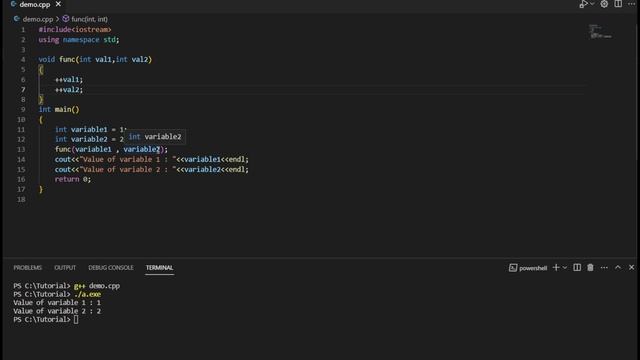
Task: Place cursor on '++val1;' statement
Action: [x=69, y=80]
